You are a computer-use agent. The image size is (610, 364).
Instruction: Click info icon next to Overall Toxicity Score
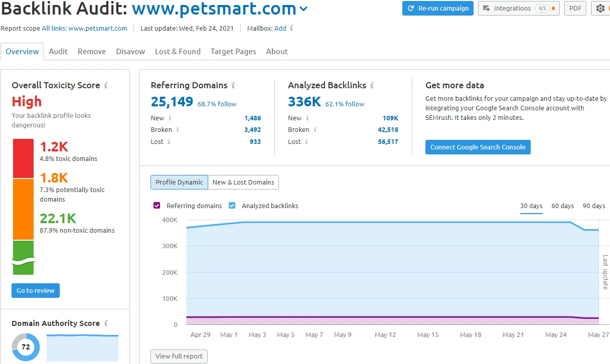pyautogui.click(x=106, y=85)
